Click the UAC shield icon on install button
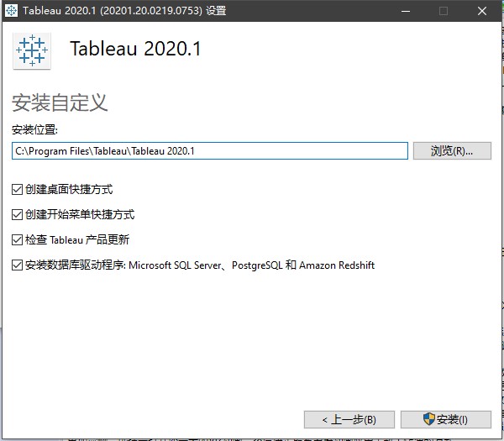504x441 pixels. click(428, 419)
